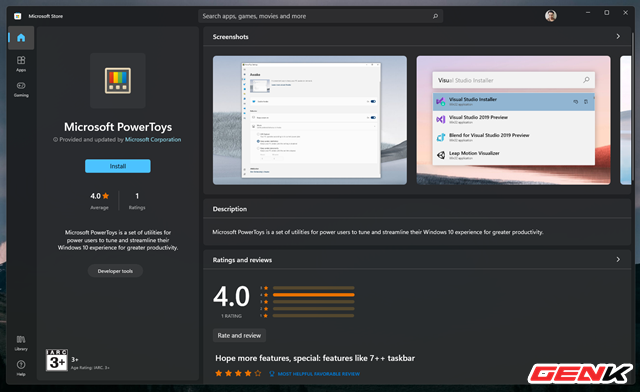Click the PowerToys app icon
The height and width of the screenshot is (392, 640).
pos(118,80)
